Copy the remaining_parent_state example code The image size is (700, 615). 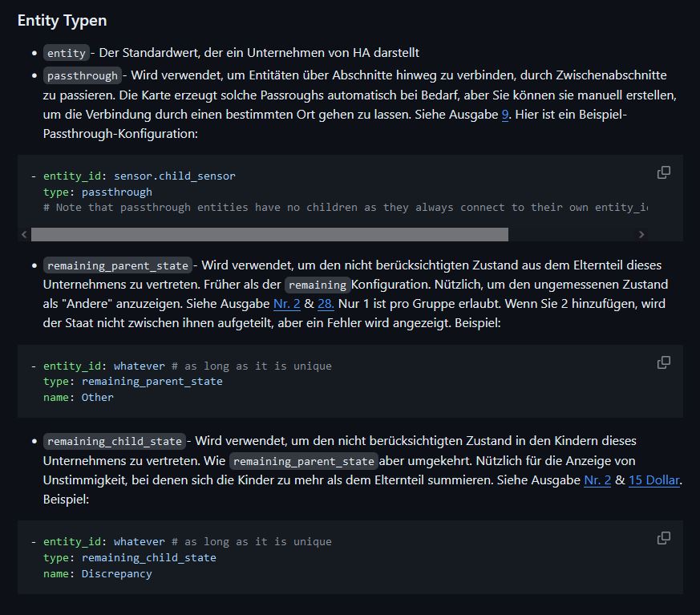(663, 362)
